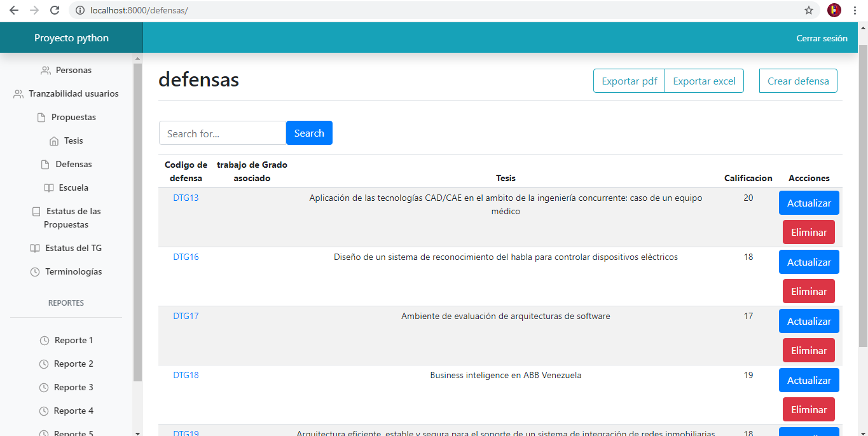Screen dimensions: 868x436
Task: Click the Reporte 1 clock icon
Action: point(45,341)
